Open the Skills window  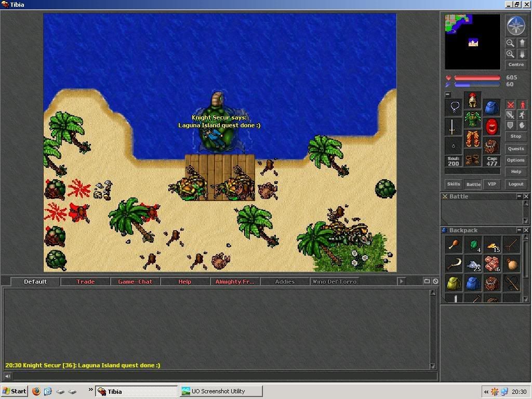(x=454, y=184)
